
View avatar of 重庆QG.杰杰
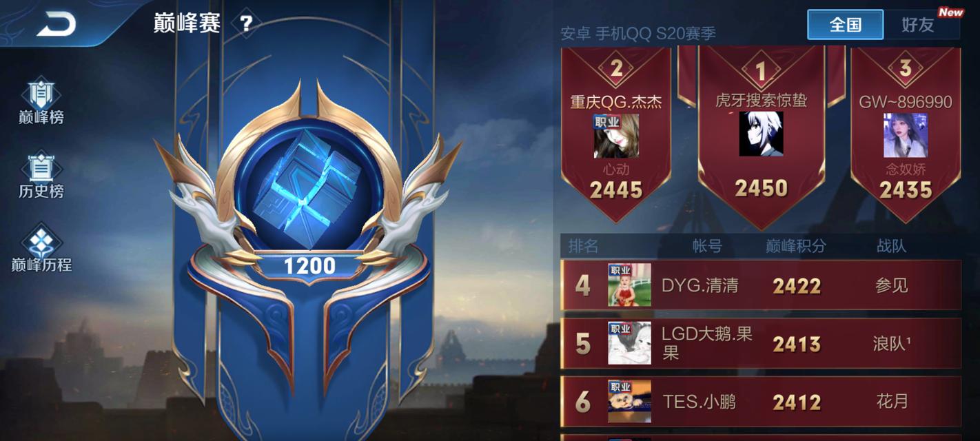[x=616, y=136]
